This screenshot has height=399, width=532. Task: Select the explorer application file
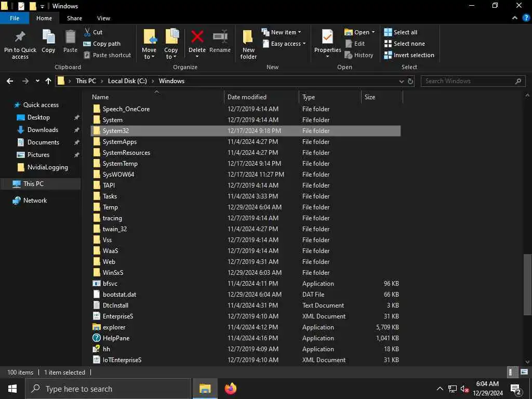point(246,327)
